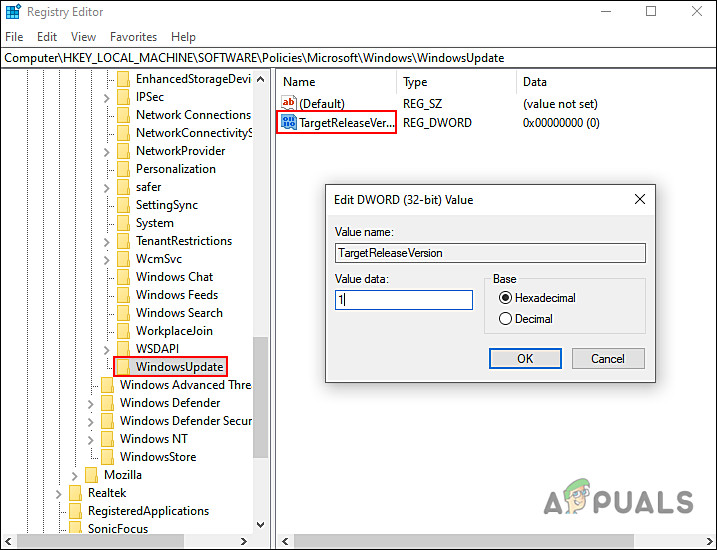The width and height of the screenshot is (717, 550).
Task: Click the Value name field
Action: 490,253
